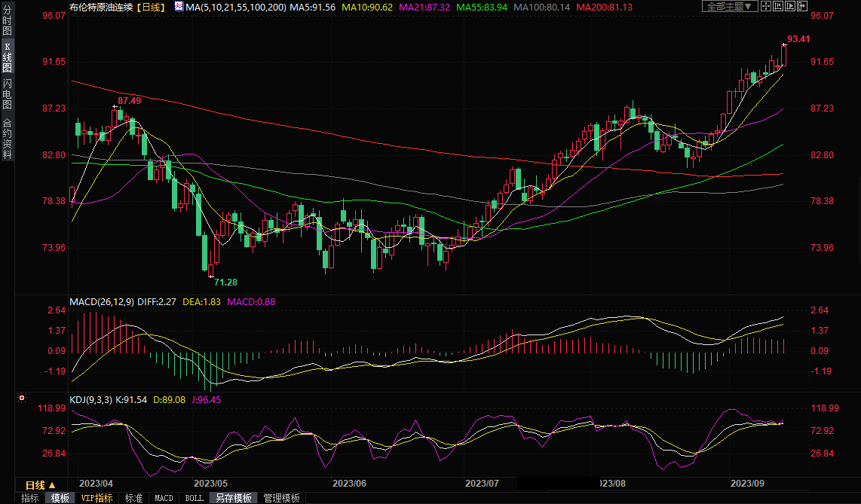
Task: Switch to 闪电图 view
Action: click(8, 93)
